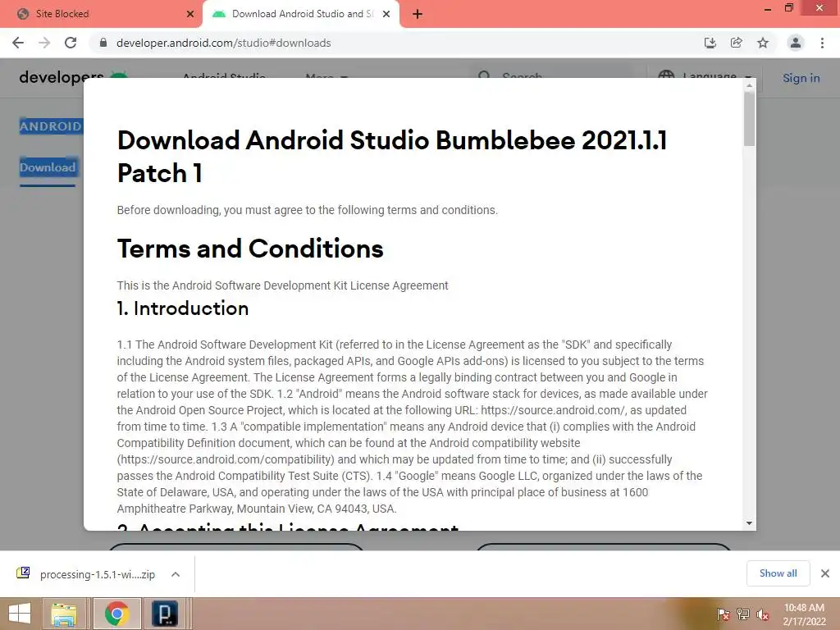
Task: Click the terms dialog scrollbar thumb
Action: coord(749,118)
